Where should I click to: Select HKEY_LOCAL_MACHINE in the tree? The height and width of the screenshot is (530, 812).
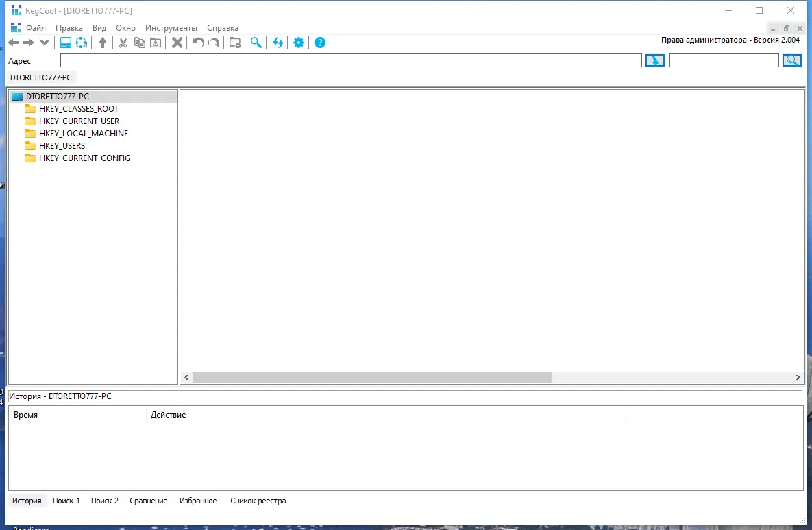point(84,134)
